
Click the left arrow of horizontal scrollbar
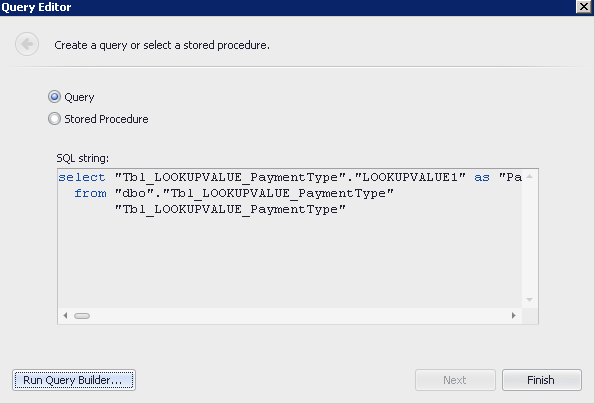coord(65,316)
